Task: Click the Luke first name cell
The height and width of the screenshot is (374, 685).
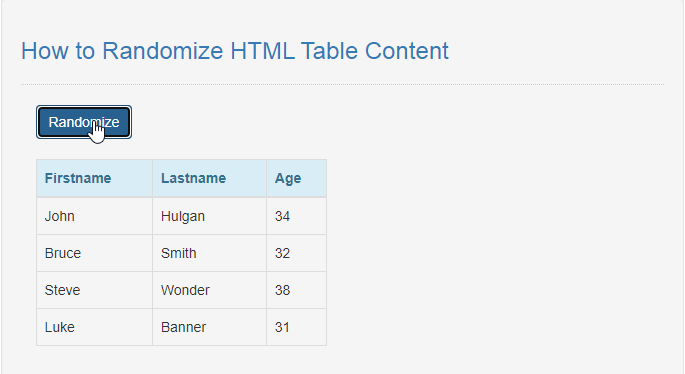Action: (x=94, y=327)
